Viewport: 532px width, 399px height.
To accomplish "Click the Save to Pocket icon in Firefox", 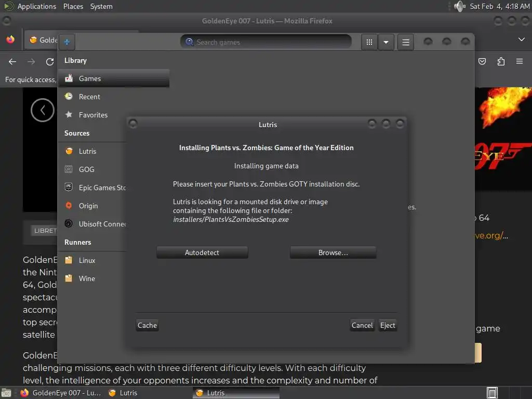I will coord(482,61).
